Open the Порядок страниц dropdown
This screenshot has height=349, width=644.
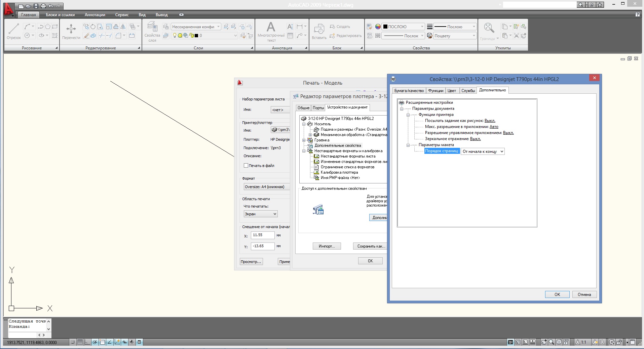(x=483, y=151)
